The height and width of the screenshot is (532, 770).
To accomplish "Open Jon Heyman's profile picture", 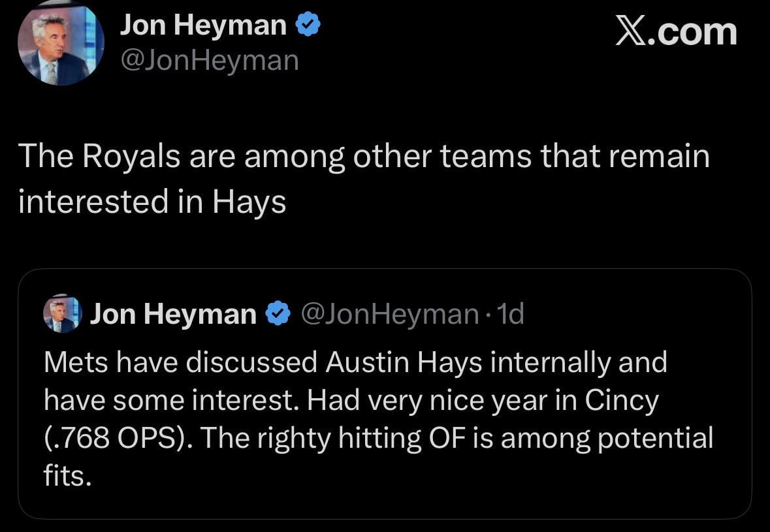I will click(61, 42).
